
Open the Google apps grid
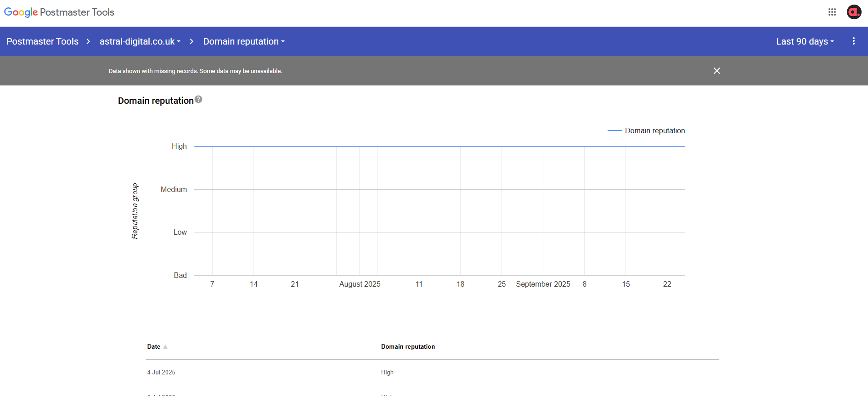point(832,12)
